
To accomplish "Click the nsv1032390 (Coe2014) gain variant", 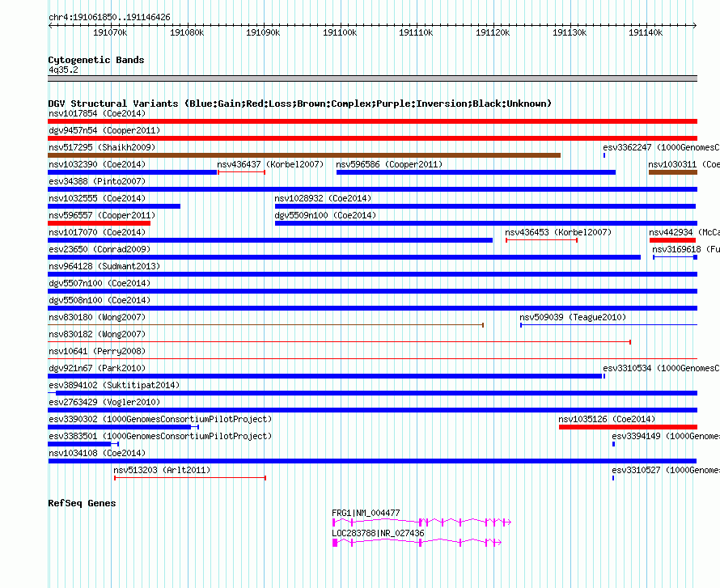I will tap(132, 172).
